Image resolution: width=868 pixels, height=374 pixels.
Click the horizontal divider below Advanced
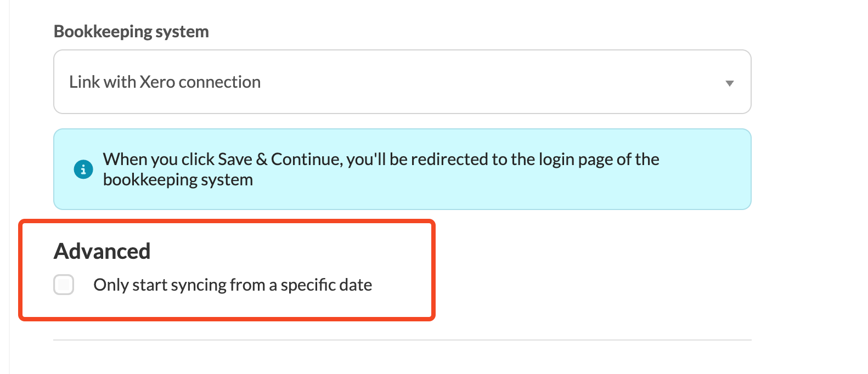402,340
